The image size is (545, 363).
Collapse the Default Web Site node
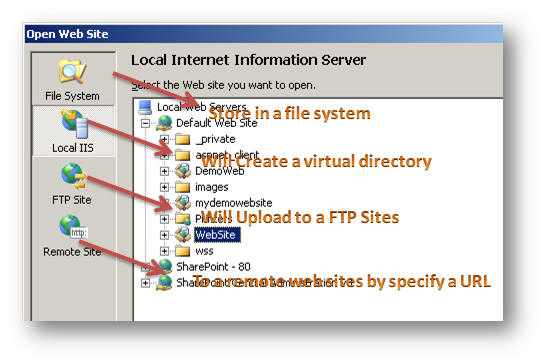pos(145,123)
